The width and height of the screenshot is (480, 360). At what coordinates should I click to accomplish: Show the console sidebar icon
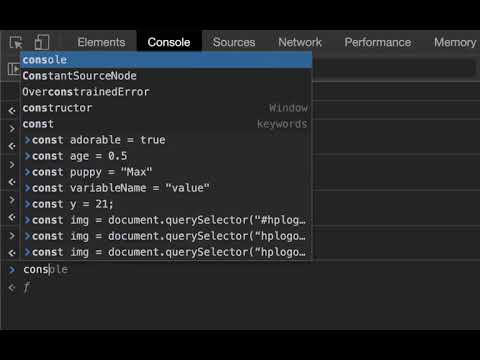pos(14,69)
